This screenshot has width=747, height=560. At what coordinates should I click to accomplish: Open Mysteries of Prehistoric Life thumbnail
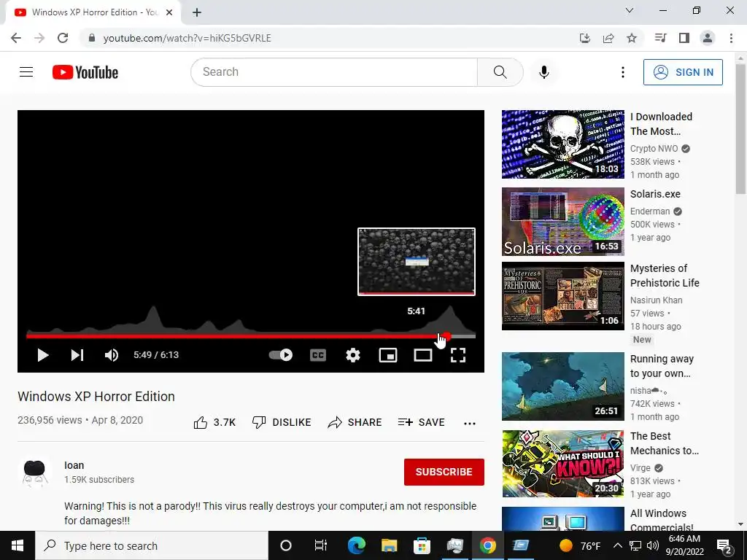coord(562,296)
